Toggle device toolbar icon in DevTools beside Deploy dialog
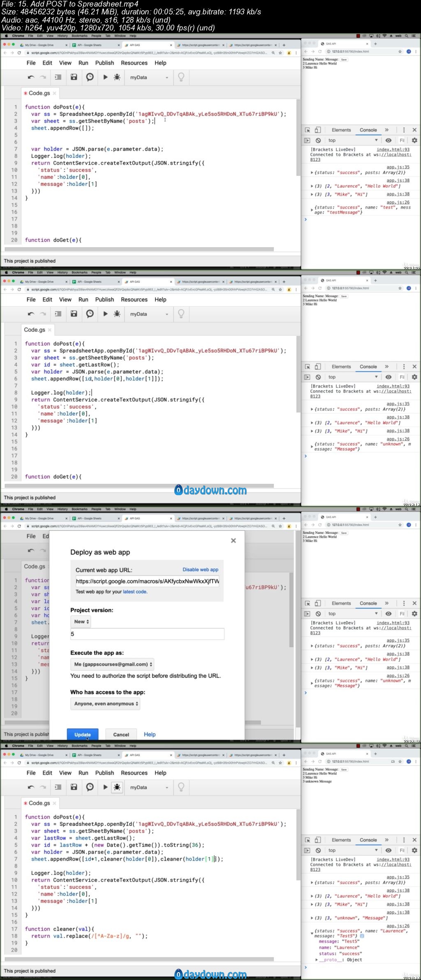Viewport: 421px width, 980px height. [x=318, y=603]
